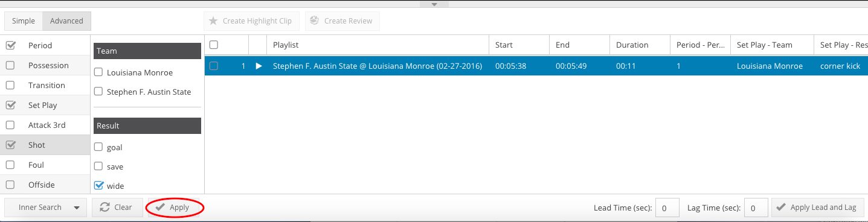Click the Team section header
This screenshot has width=868, height=222.
(147, 51)
